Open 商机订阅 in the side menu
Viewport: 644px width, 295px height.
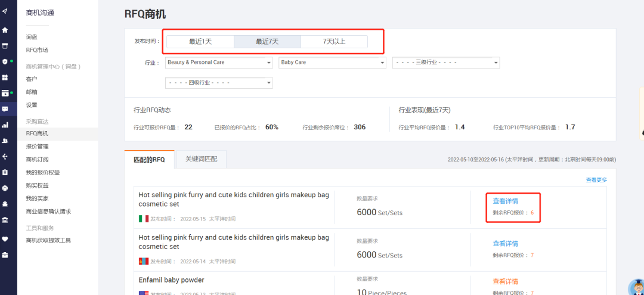point(38,160)
